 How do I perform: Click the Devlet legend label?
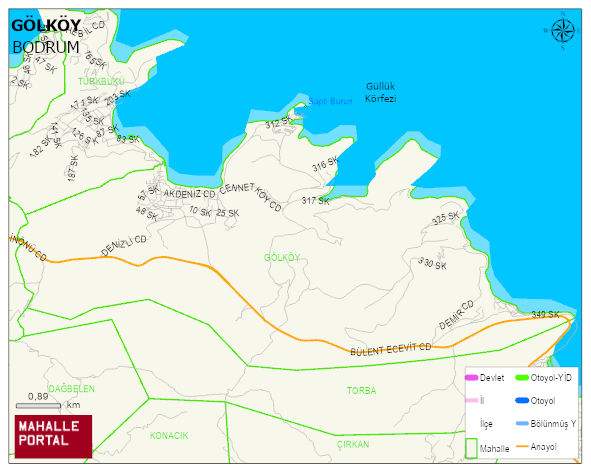pos(492,378)
